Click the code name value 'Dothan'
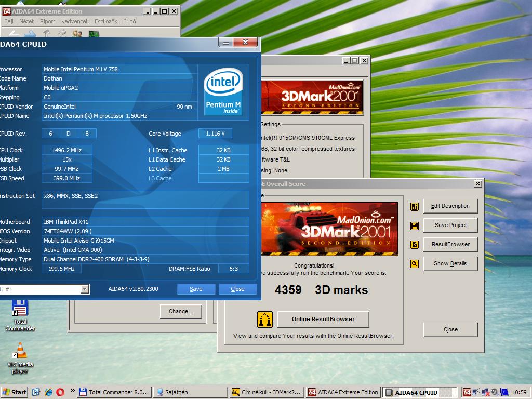 pyautogui.click(x=53, y=78)
